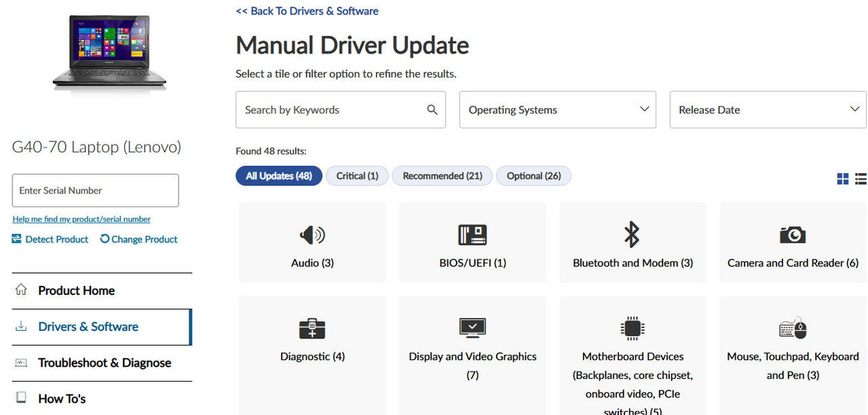The height and width of the screenshot is (415, 868).
Task: Click the Change Product link
Action: pos(145,239)
